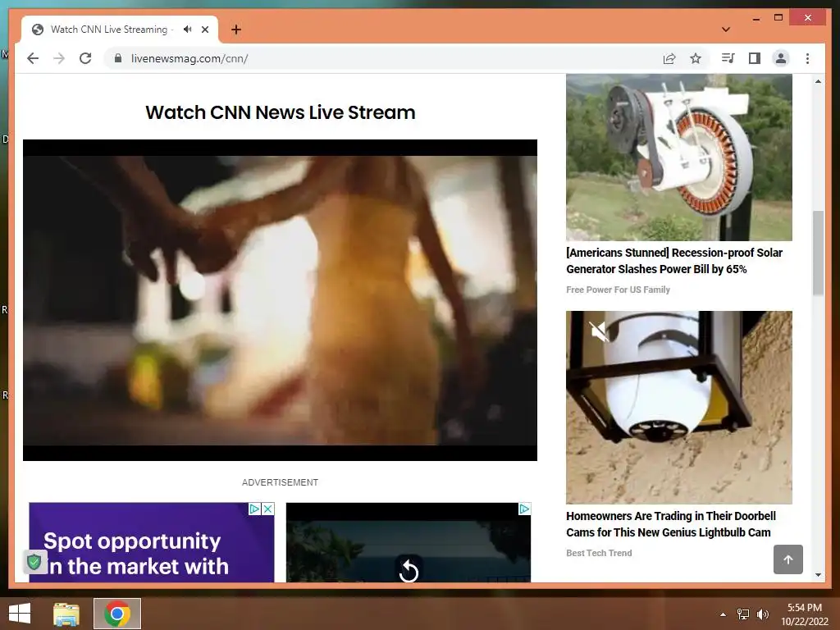Show hidden system tray icons
840x630 pixels.
click(723, 614)
